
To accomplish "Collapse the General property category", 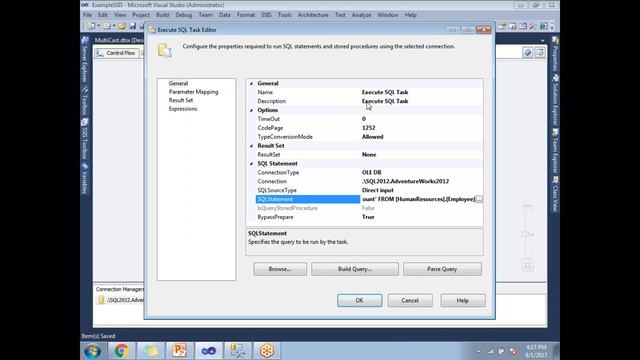I will (x=251, y=83).
